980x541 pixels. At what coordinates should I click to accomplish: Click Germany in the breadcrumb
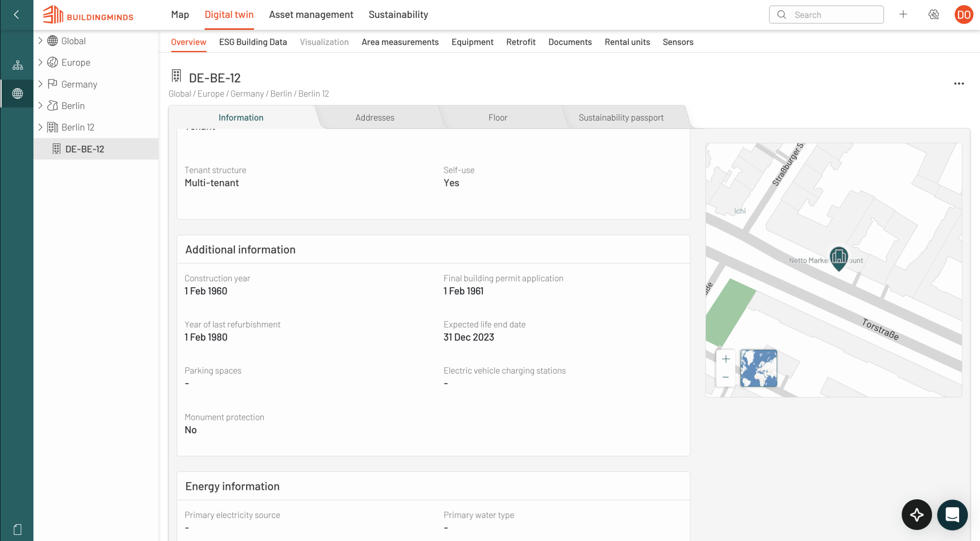pyautogui.click(x=247, y=94)
